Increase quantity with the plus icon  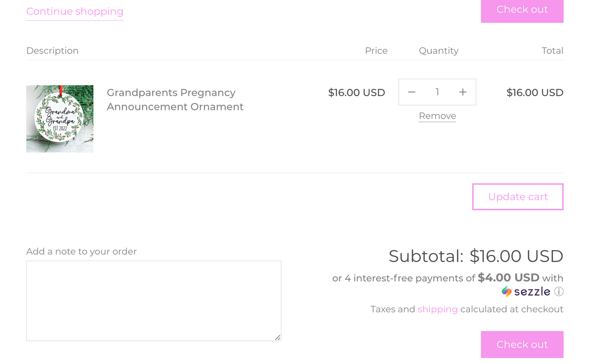tap(463, 92)
